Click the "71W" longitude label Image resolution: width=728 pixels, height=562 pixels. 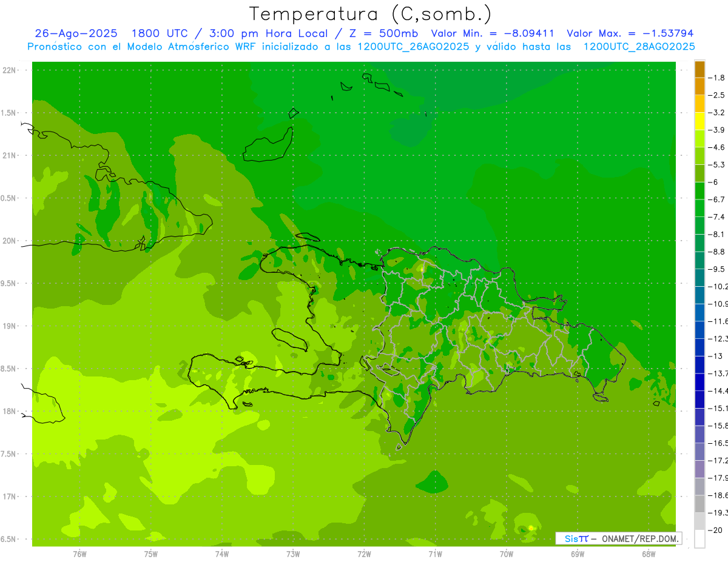(x=435, y=554)
